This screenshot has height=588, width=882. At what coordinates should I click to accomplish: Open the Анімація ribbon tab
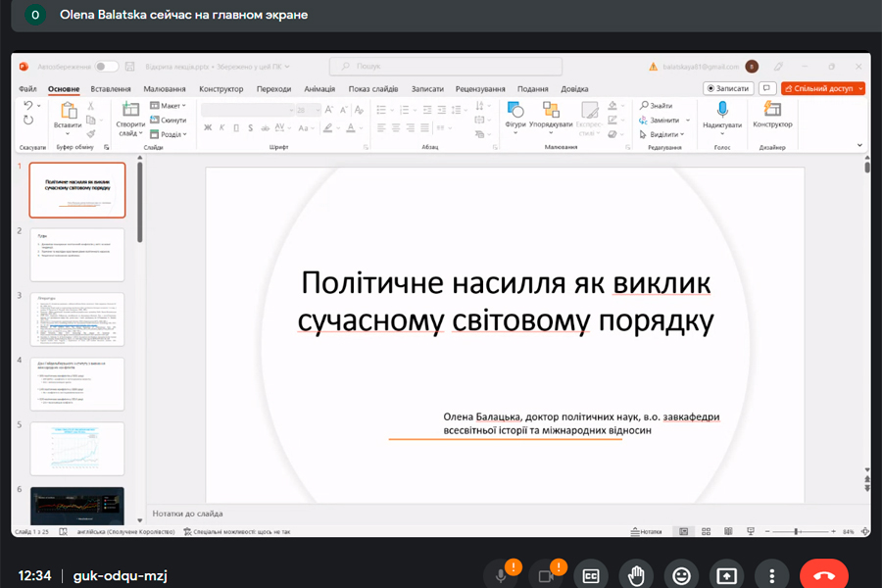point(319,88)
